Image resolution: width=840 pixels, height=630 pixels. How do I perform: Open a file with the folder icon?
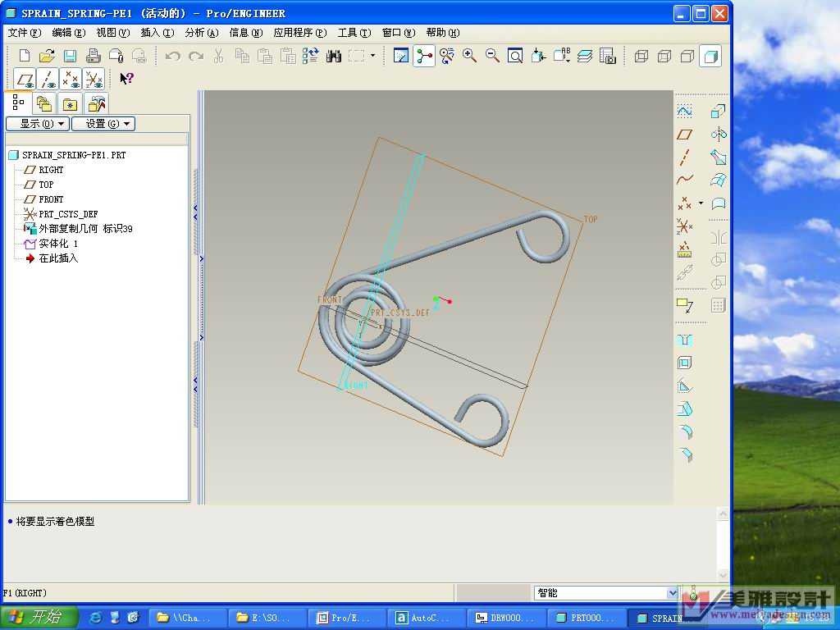tap(47, 56)
